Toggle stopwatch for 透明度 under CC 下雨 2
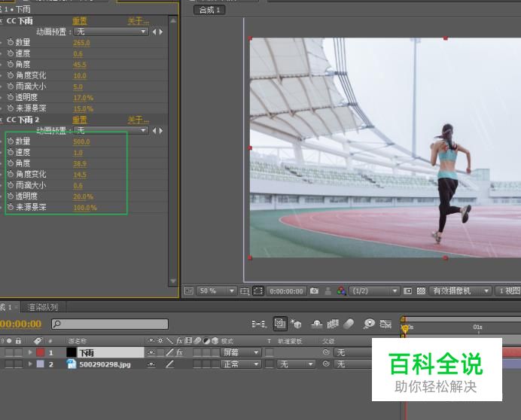521x420 pixels. 11,196
